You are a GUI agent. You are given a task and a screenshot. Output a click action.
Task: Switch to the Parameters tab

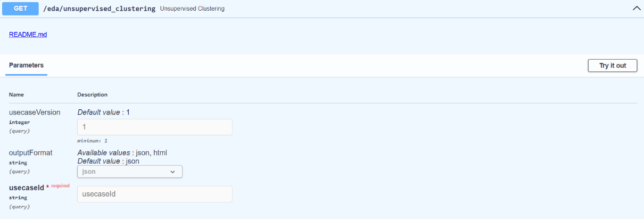(26, 66)
